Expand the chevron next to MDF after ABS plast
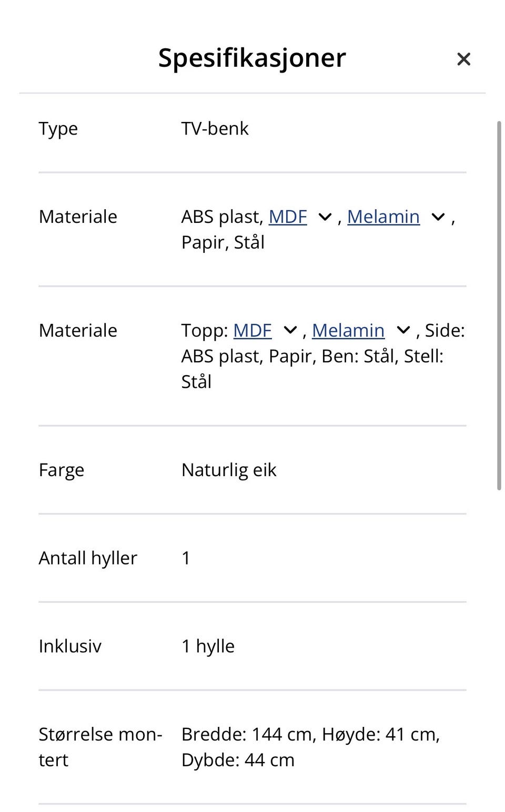505x812 pixels. [x=325, y=217]
